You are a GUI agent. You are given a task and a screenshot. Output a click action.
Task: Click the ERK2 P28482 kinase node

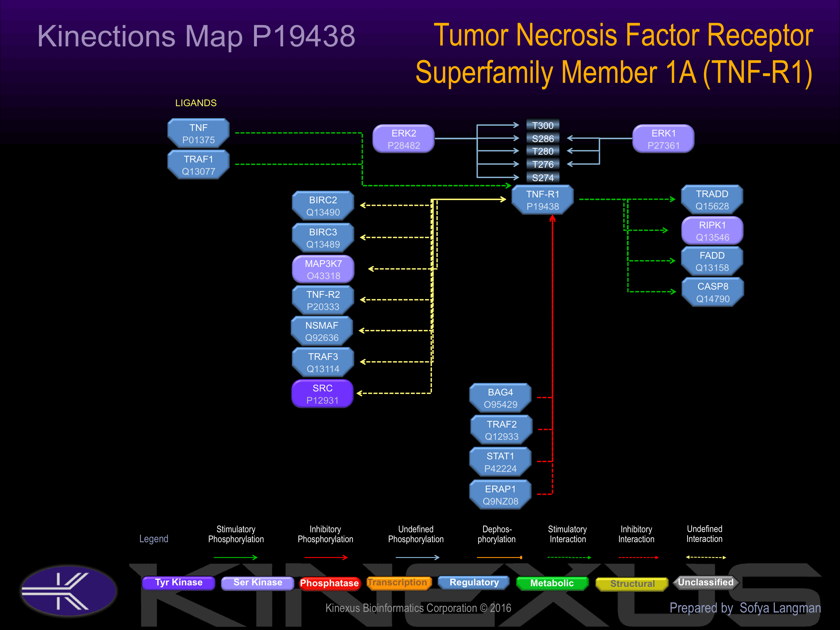point(403,139)
